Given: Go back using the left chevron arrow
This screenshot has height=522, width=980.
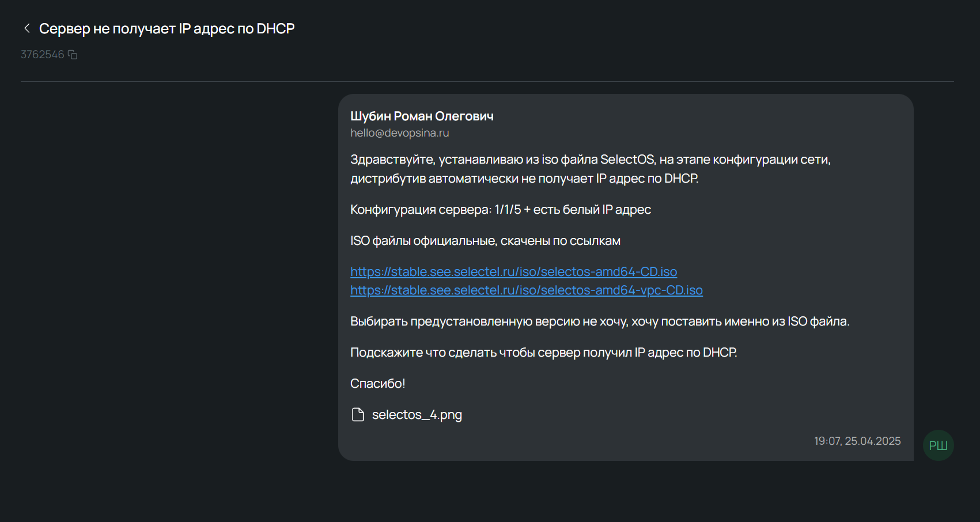Looking at the screenshot, I should (x=27, y=28).
